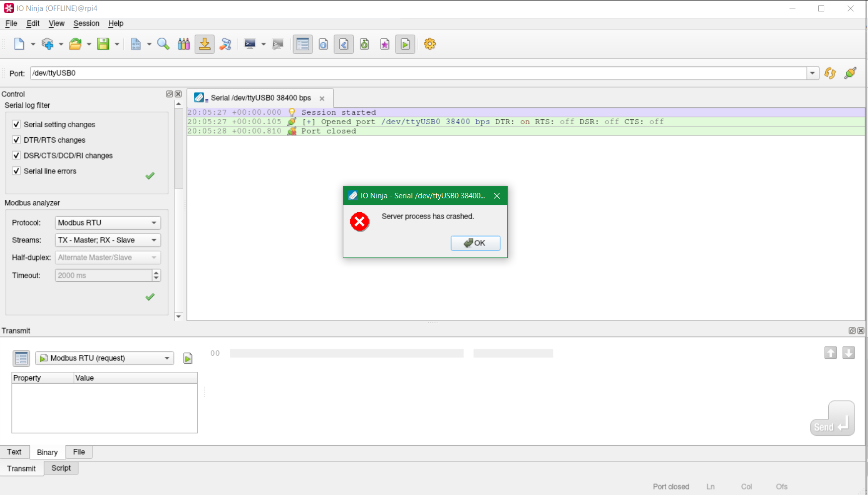This screenshot has height=495, width=868.
Task: Expand the Save dropdown arrow
Action: tap(117, 44)
